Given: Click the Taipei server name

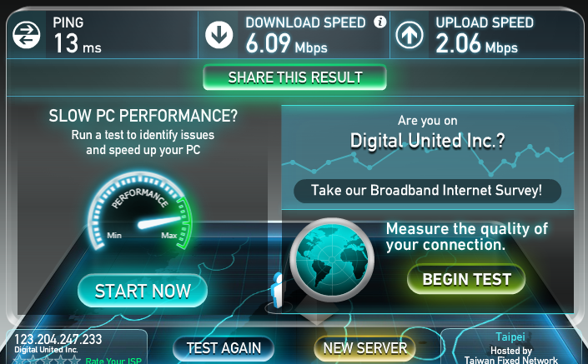Looking at the screenshot, I should tap(510, 337).
